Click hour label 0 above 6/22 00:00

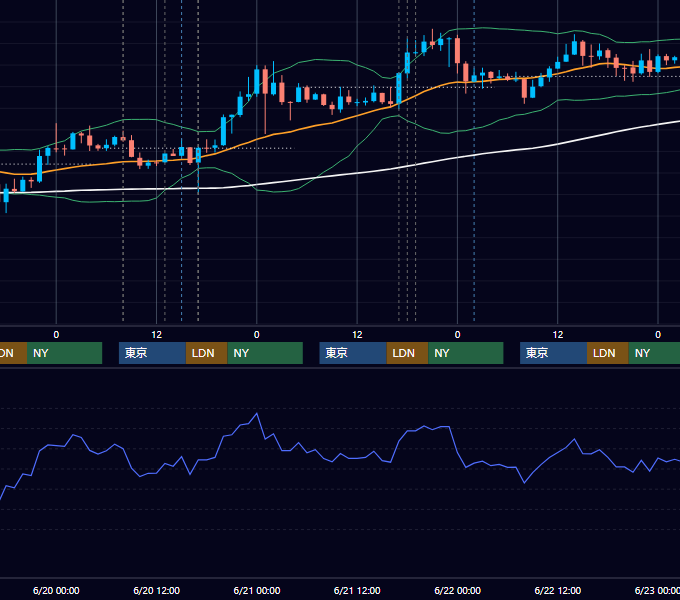click(x=458, y=335)
